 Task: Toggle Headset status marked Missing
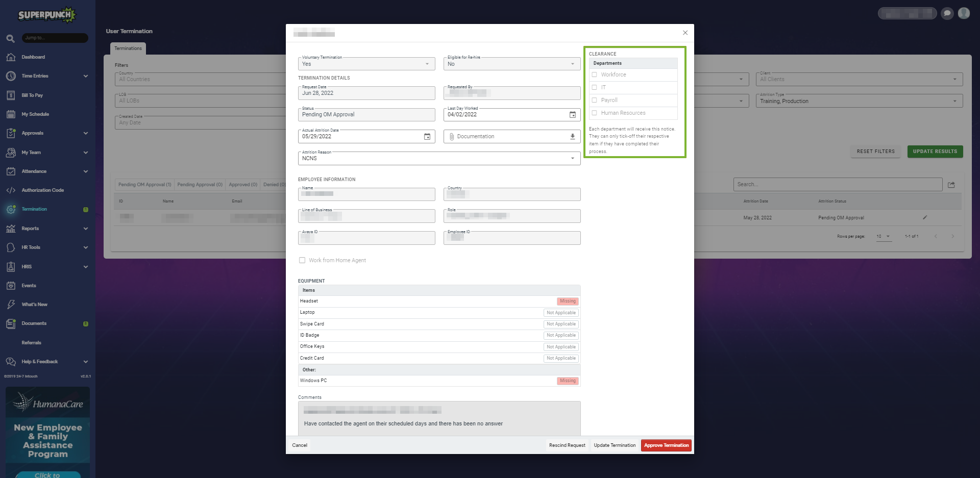[x=568, y=301]
